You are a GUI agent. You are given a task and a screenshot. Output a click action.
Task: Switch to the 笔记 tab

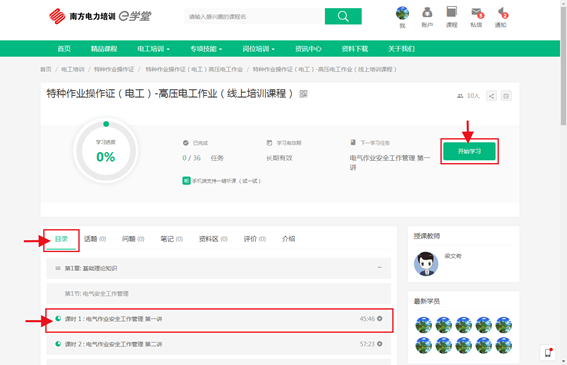coord(171,239)
